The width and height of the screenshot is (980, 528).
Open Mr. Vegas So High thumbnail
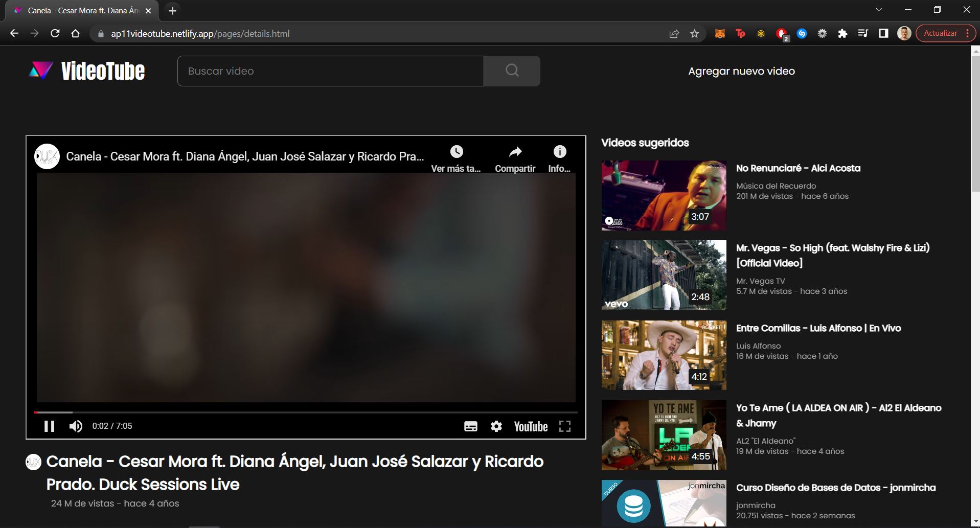tap(664, 275)
